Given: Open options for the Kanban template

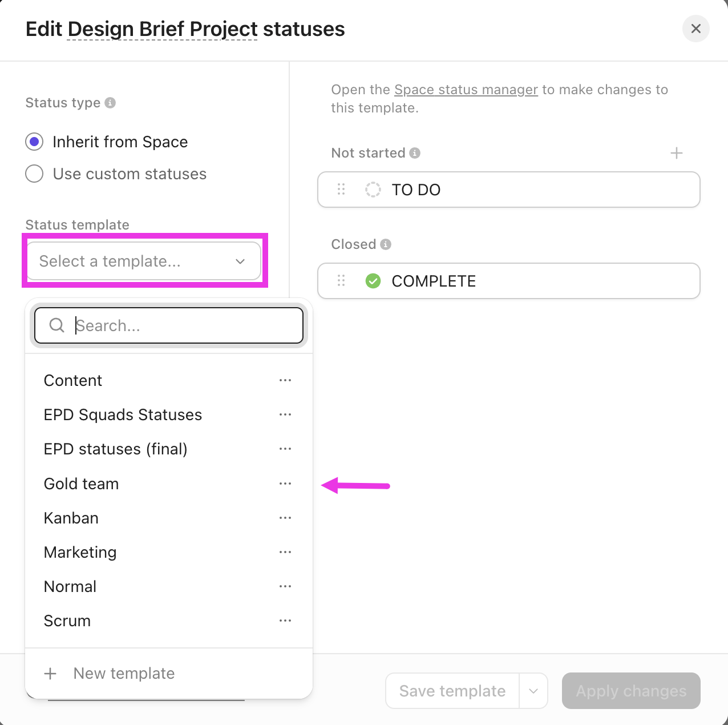Looking at the screenshot, I should coord(285,518).
